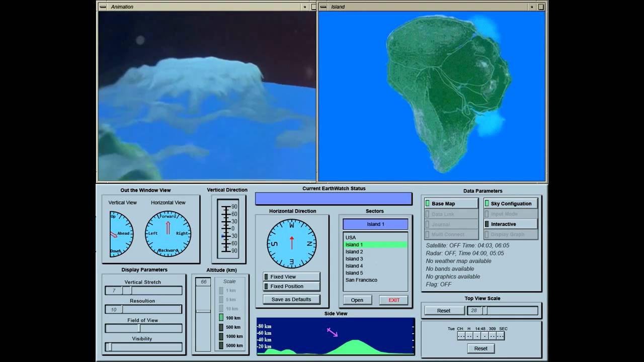Screen dimensions: 644x362
Task: Click the Vertical View gauge dial
Action: 121,234
